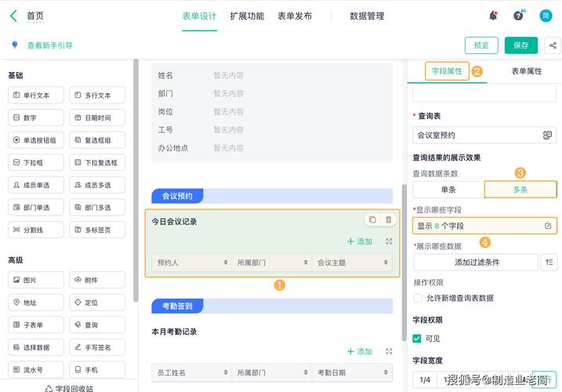This screenshot has height=392, width=562.
Task: Add a 子表单 field
Action: [x=36, y=325]
